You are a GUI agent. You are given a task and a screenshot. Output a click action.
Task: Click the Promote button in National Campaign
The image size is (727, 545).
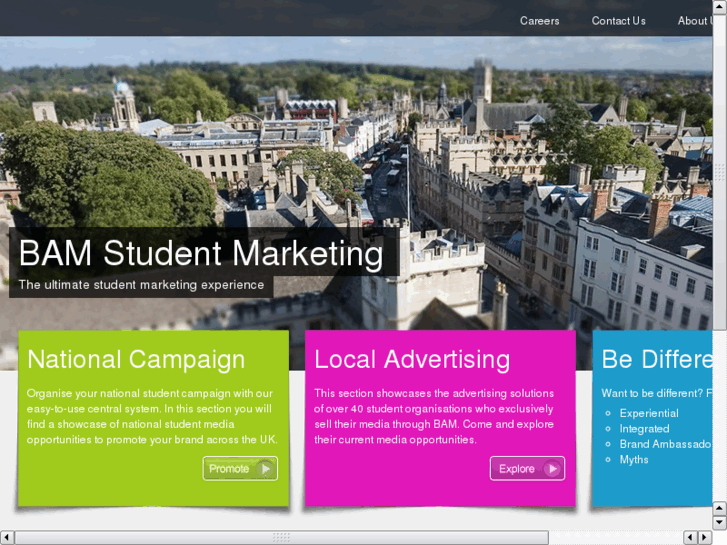(240, 468)
